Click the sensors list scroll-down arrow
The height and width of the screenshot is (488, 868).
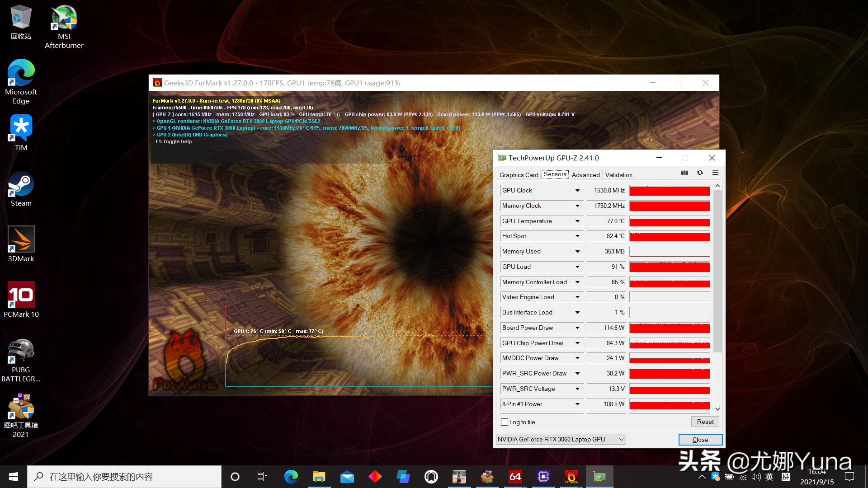(x=717, y=409)
